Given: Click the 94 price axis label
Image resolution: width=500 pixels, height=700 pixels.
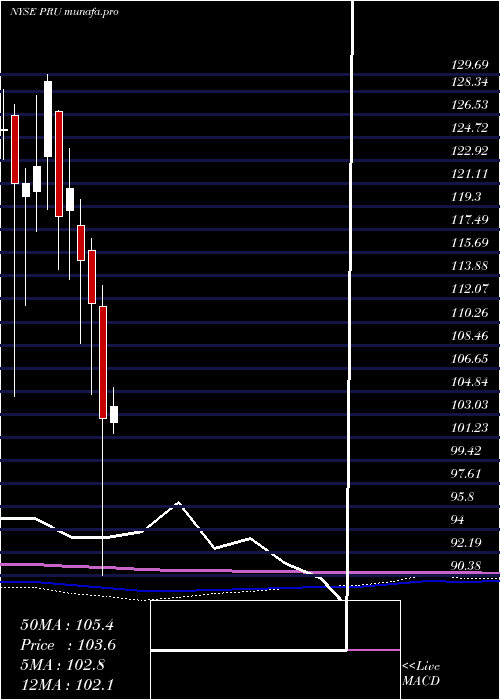Looking at the screenshot, I should (458, 521).
